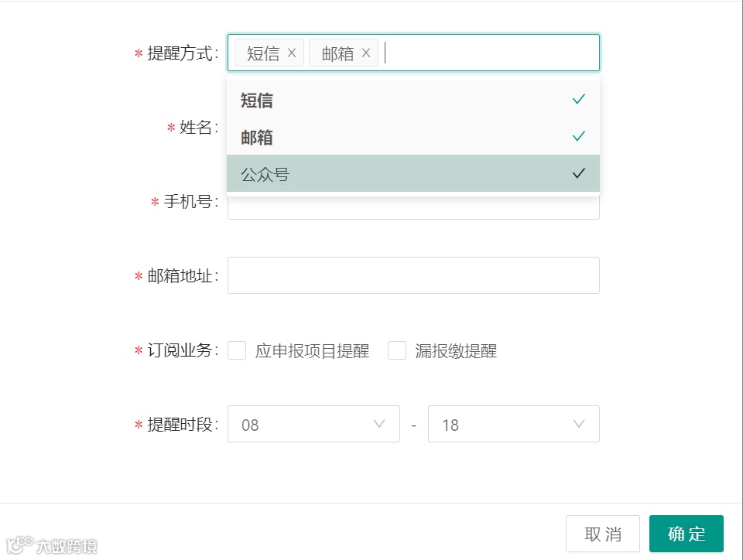Enable the 应申报项目提醒 checkbox

pyautogui.click(x=238, y=351)
